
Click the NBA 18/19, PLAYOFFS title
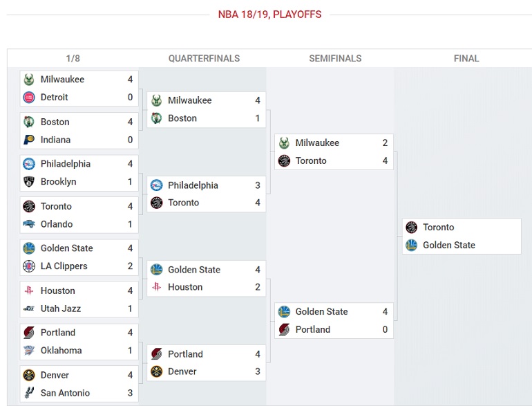coord(269,15)
